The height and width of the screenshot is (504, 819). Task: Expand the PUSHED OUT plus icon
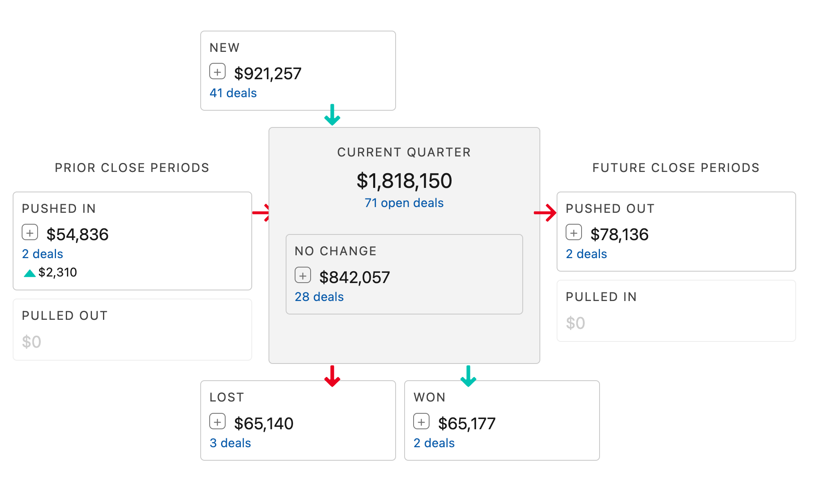click(574, 232)
